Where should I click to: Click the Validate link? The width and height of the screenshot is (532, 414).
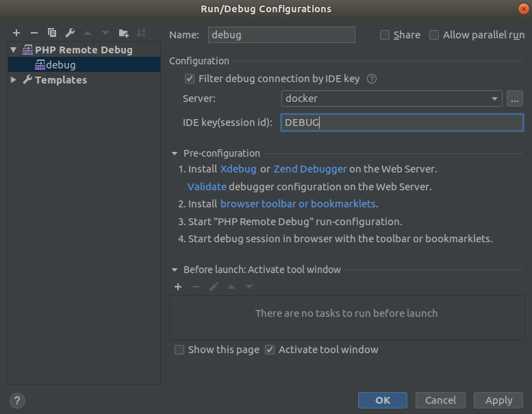click(207, 187)
